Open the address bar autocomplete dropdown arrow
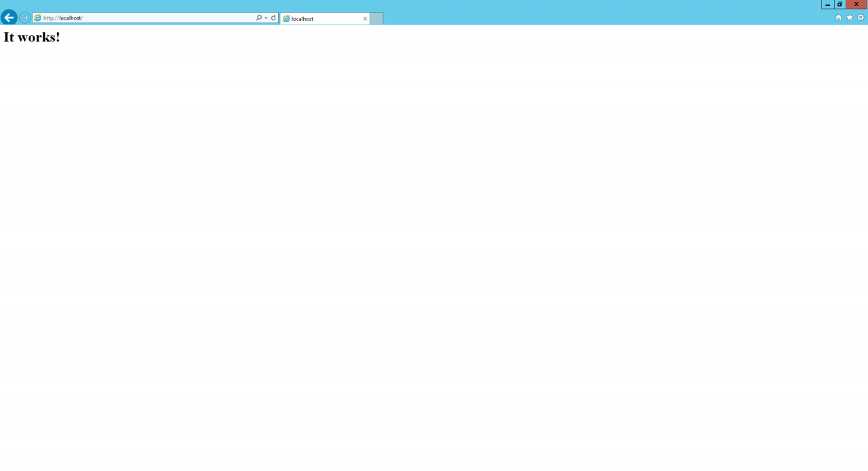Viewport: 868px width, 471px height. click(266, 18)
